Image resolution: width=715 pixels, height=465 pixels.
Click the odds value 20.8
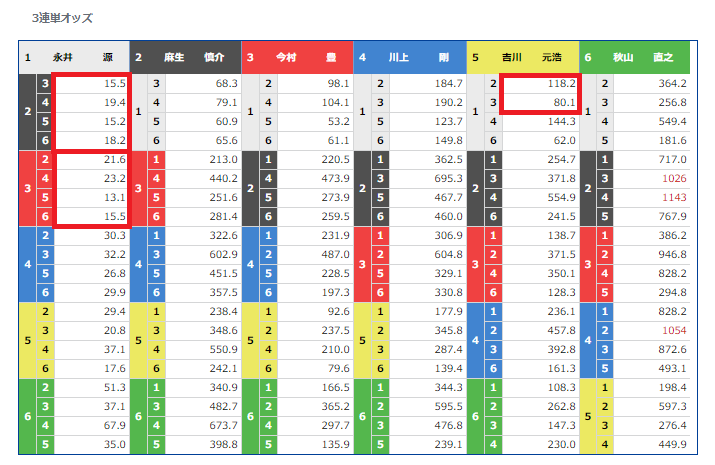tap(114, 331)
